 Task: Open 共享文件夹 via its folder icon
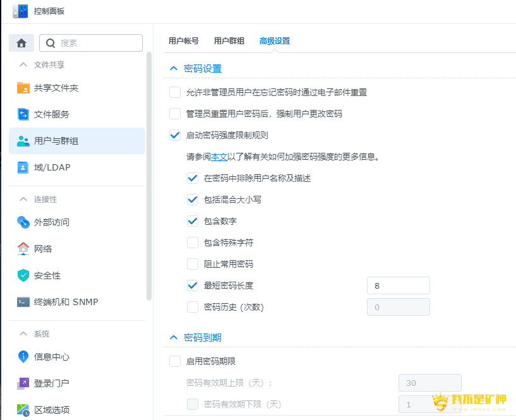[x=23, y=88]
